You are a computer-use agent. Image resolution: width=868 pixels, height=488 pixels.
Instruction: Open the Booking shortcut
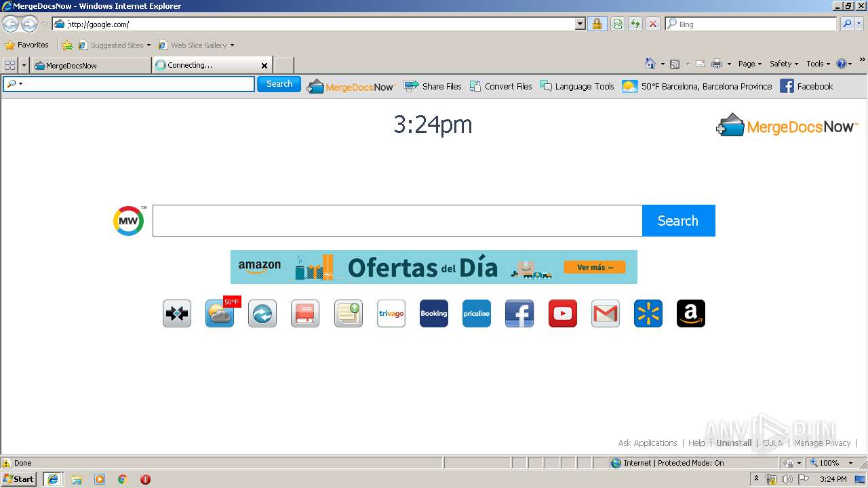(434, 314)
